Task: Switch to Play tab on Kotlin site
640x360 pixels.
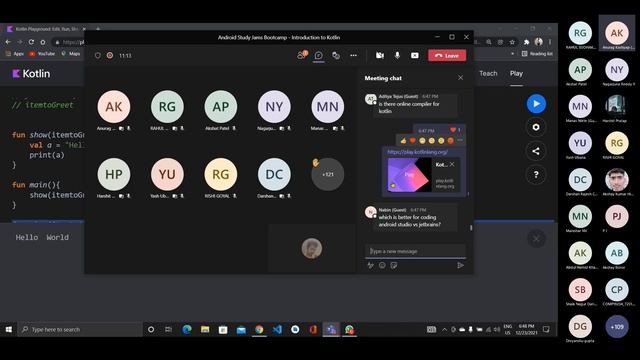Action: coord(516,73)
